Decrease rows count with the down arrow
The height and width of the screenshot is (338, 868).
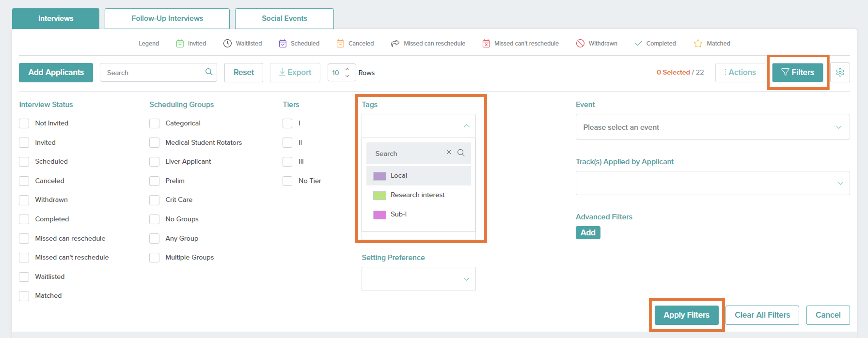click(347, 76)
